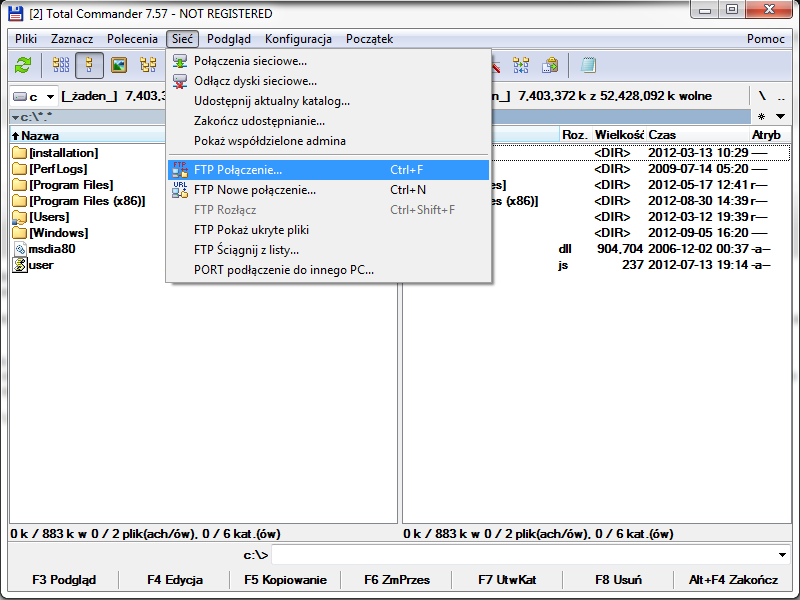Choose FTP Ściągnij z listy entry

(x=328, y=250)
